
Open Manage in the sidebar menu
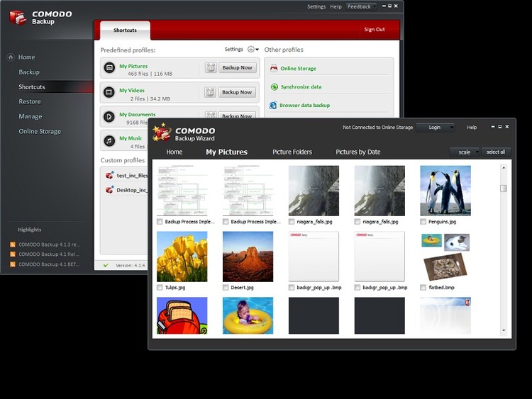click(31, 116)
